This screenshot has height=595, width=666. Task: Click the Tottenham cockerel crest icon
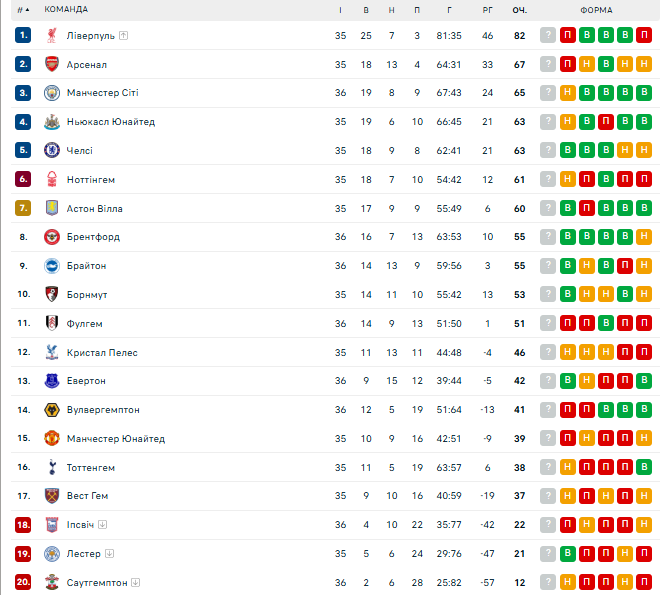click(x=52, y=468)
